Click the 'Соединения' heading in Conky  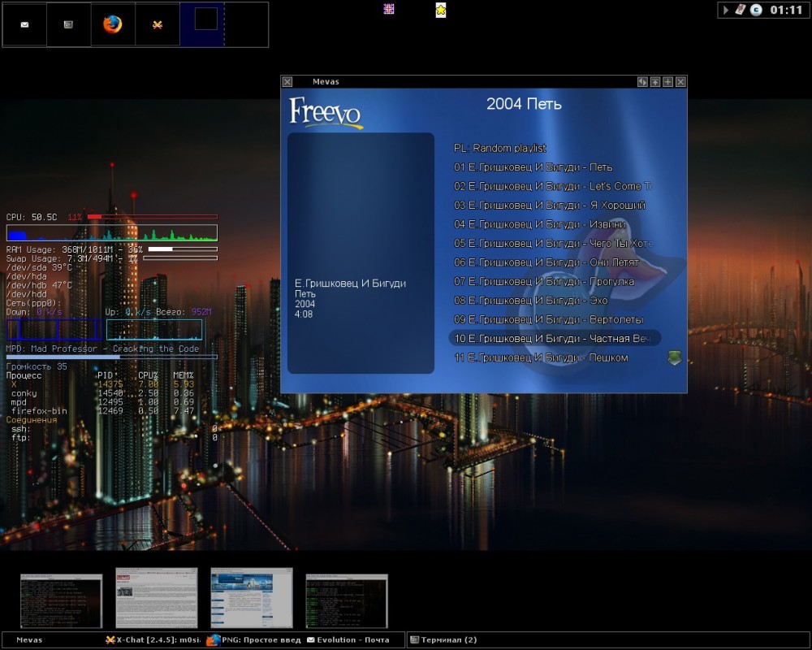tap(32, 420)
